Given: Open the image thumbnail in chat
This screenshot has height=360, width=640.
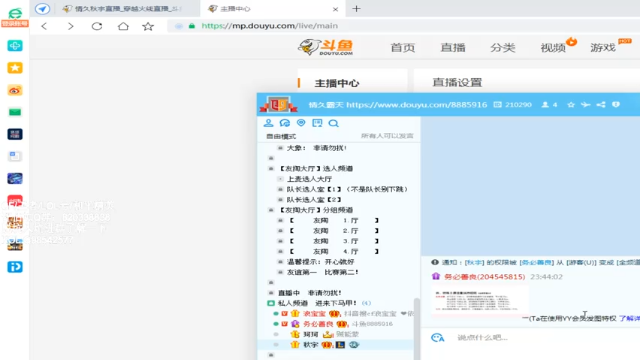Looking at the screenshot, I should pos(480,301).
